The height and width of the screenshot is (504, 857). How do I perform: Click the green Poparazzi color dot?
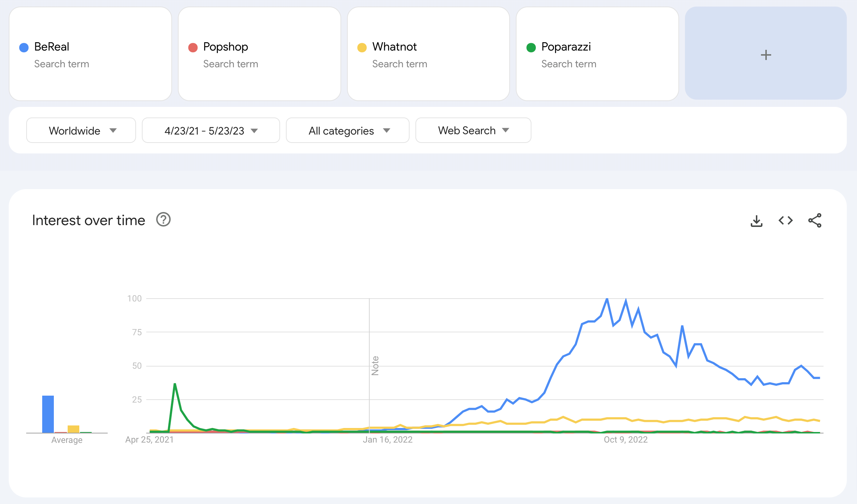coord(531,48)
